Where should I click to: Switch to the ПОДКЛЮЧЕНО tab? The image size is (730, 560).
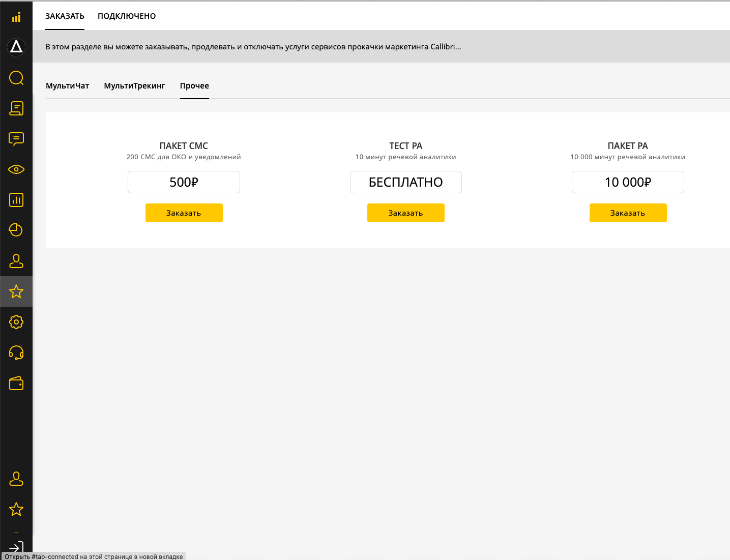tap(127, 16)
